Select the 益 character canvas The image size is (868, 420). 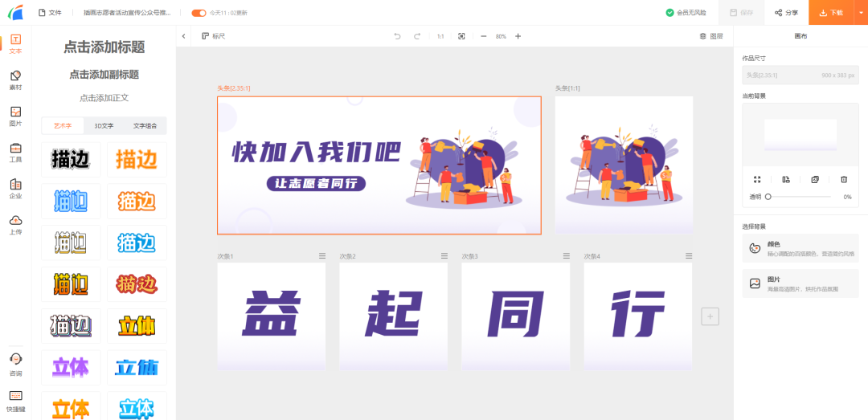coord(272,316)
